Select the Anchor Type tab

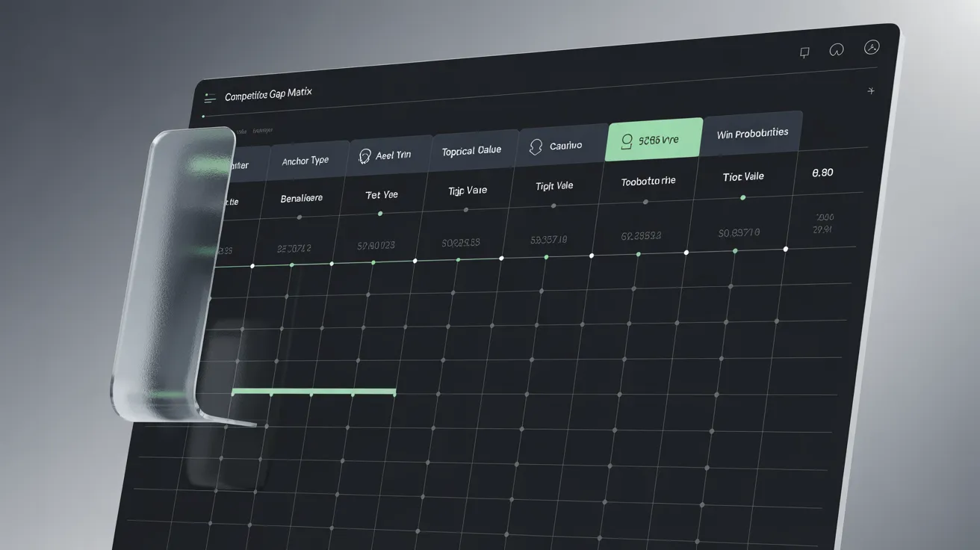click(x=305, y=161)
